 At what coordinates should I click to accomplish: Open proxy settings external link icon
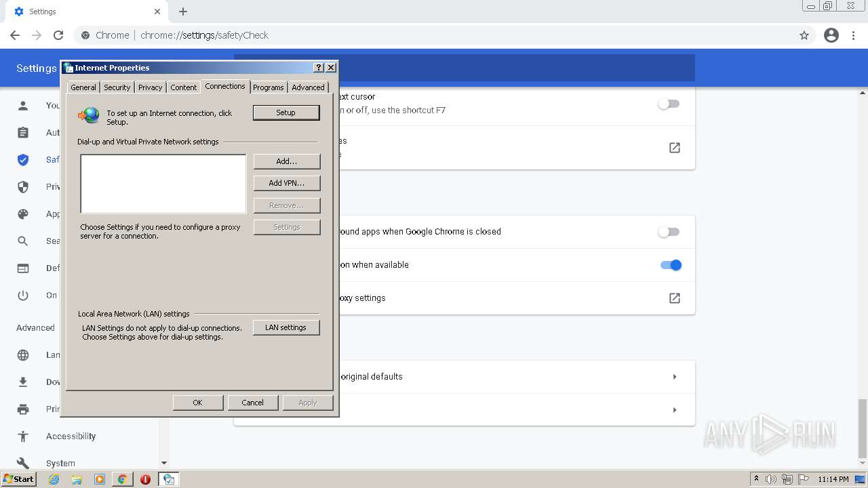pyautogui.click(x=675, y=298)
